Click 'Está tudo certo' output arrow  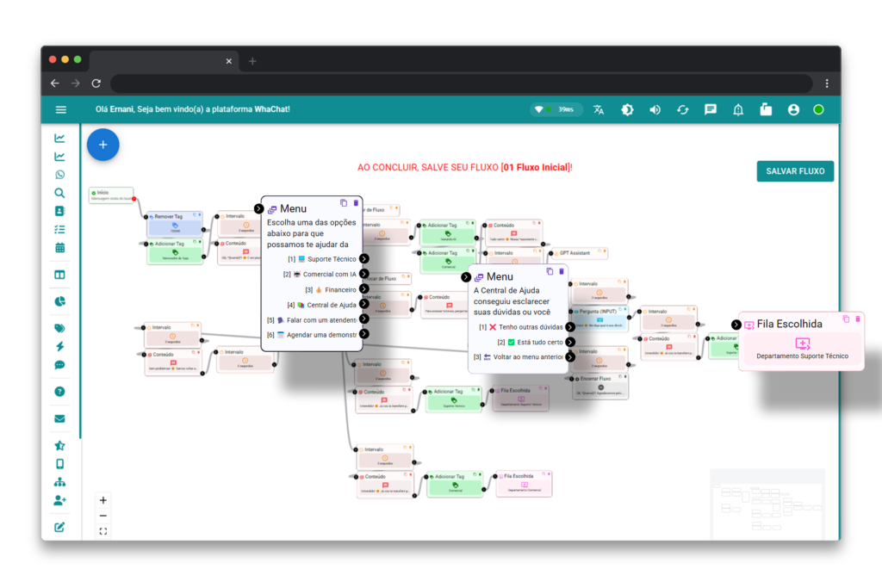pos(570,342)
